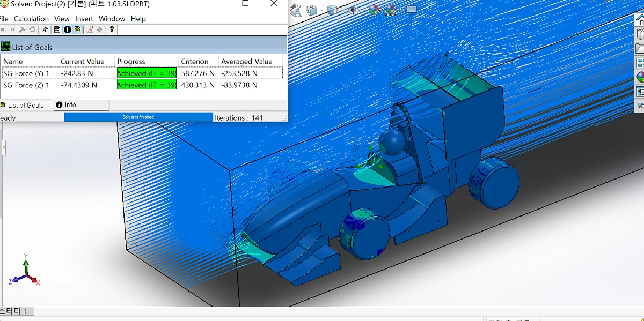Click the 430.313 N criterion value

(x=197, y=85)
